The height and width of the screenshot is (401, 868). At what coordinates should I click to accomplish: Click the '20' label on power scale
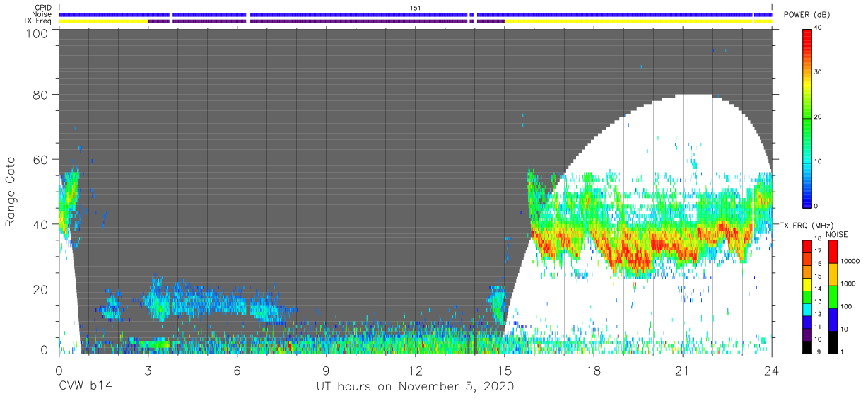818,117
